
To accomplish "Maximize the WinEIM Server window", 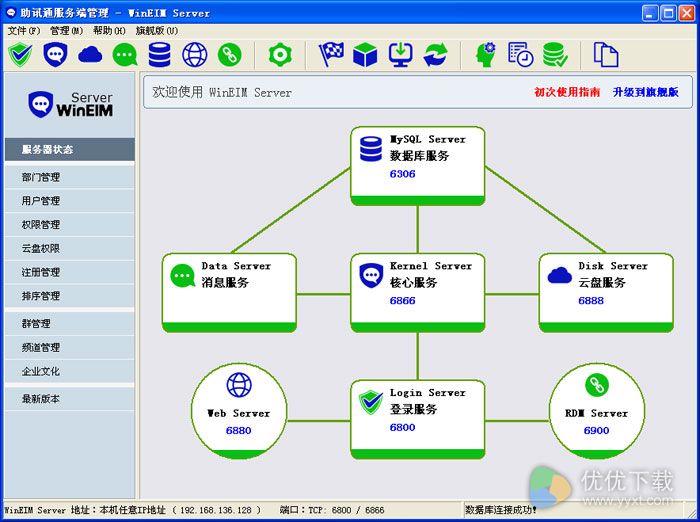I will coord(668,13).
